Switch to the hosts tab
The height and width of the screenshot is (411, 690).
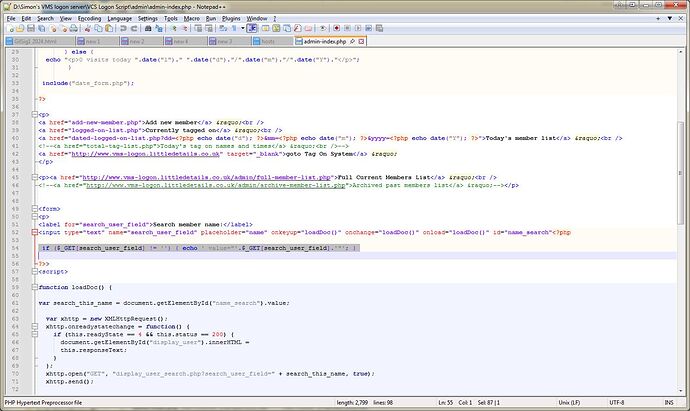[x=272, y=41]
